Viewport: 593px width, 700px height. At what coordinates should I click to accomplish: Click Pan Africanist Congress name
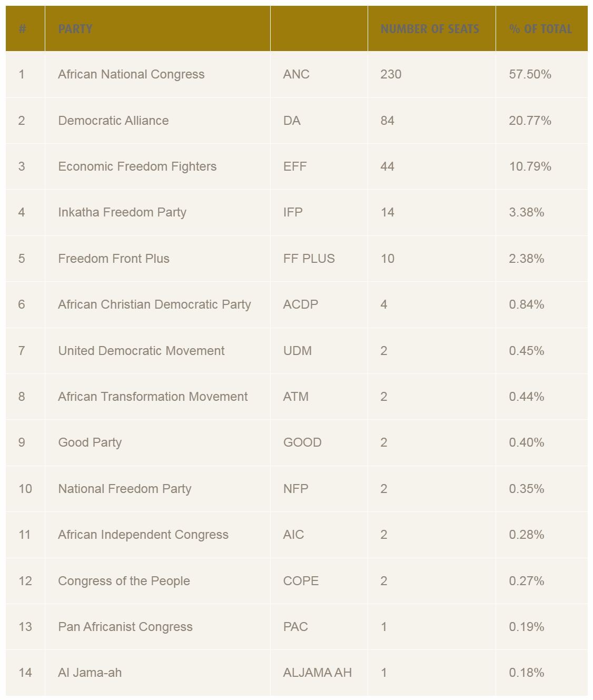click(125, 627)
